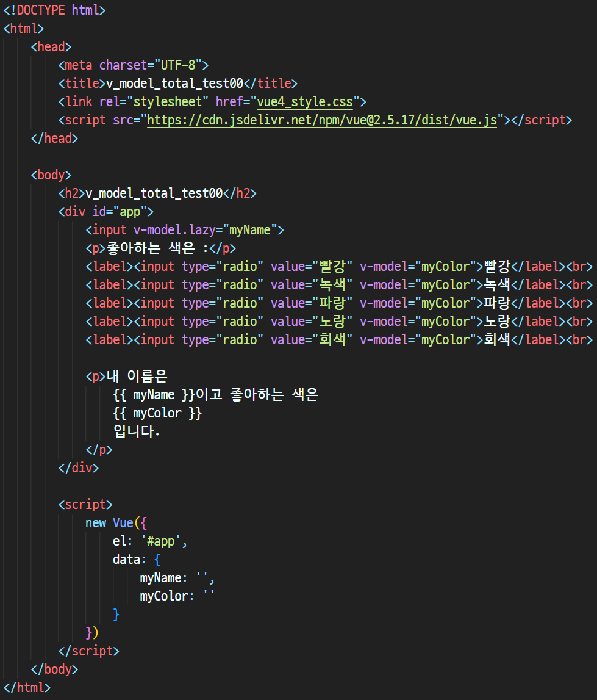Click the radio line with value 녹색

[x=339, y=285]
